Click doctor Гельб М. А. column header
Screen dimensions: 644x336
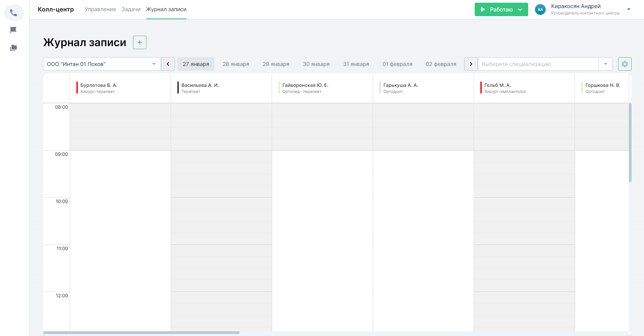(524, 88)
